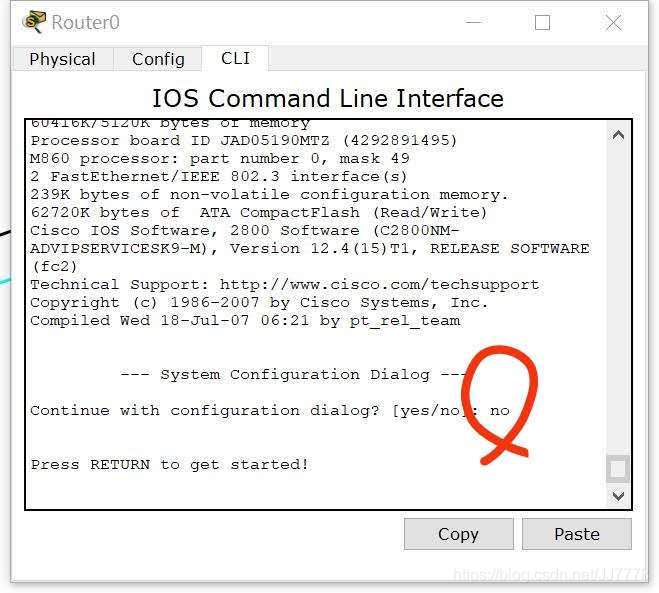Switch to the Physical tab
This screenshot has width=659, height=593.
tap(63, 59)
